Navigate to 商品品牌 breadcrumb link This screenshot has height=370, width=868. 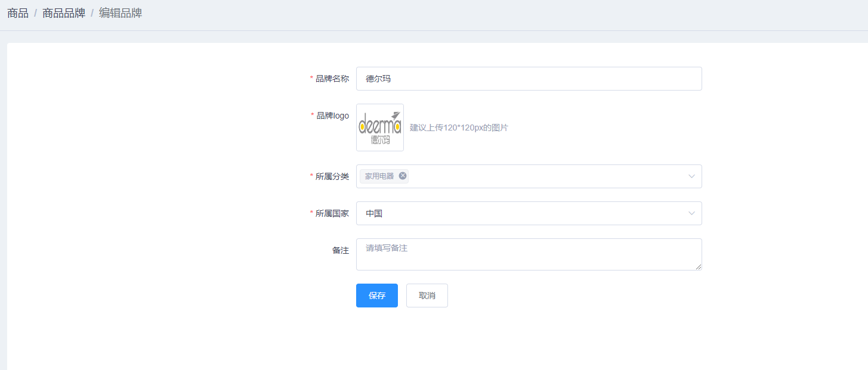(64, 13)
